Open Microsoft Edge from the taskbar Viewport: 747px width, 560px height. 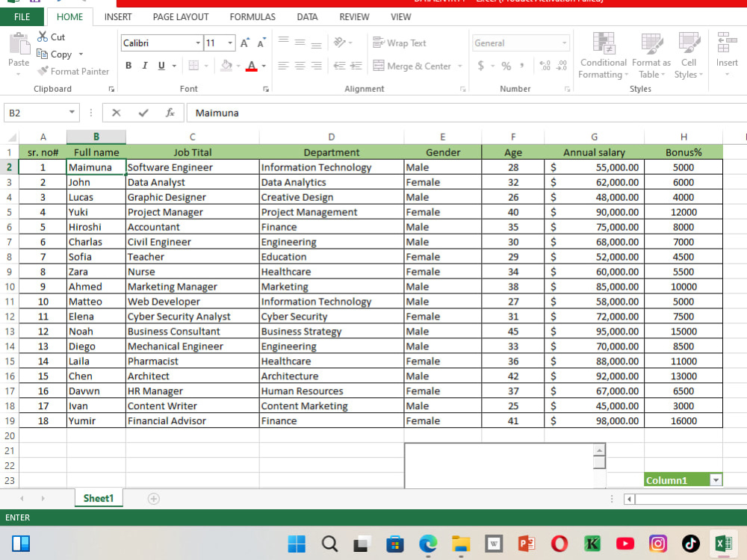(x=428, y=544)
